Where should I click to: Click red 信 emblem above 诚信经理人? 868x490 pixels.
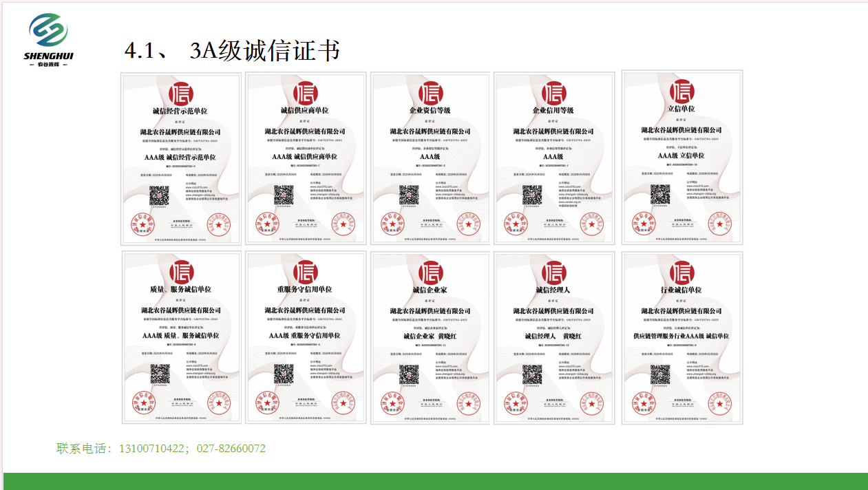[553, 273]
